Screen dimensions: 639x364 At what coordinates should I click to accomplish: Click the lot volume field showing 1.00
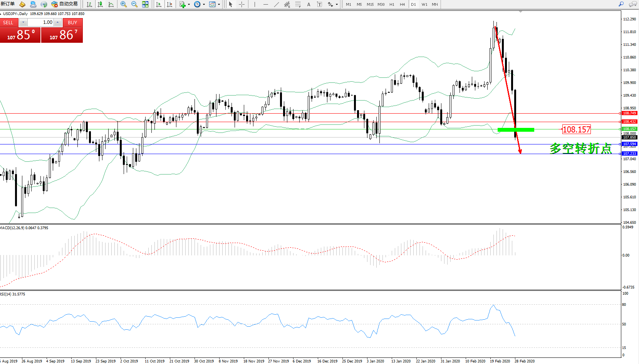41,22
